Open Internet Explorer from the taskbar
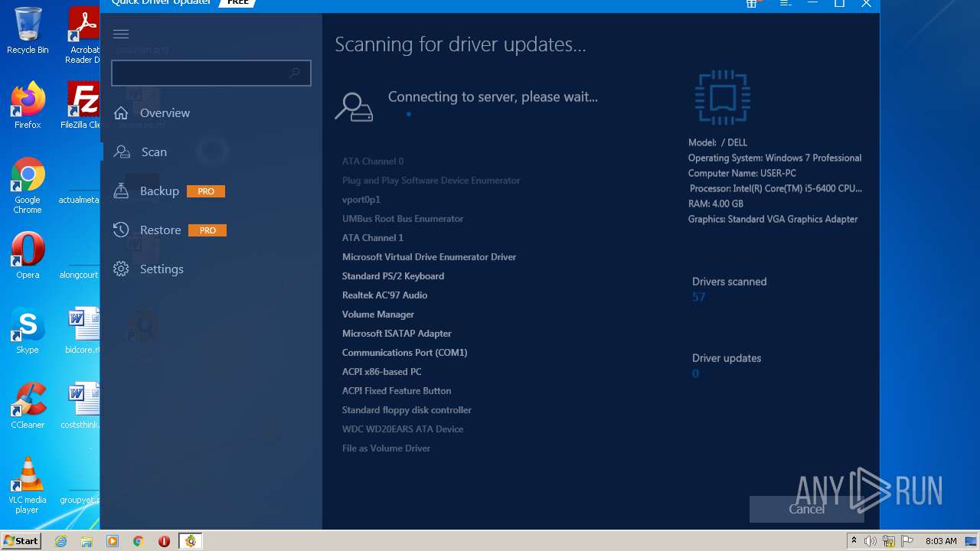This screenshot has height=551, width=980. coord(60,541)
